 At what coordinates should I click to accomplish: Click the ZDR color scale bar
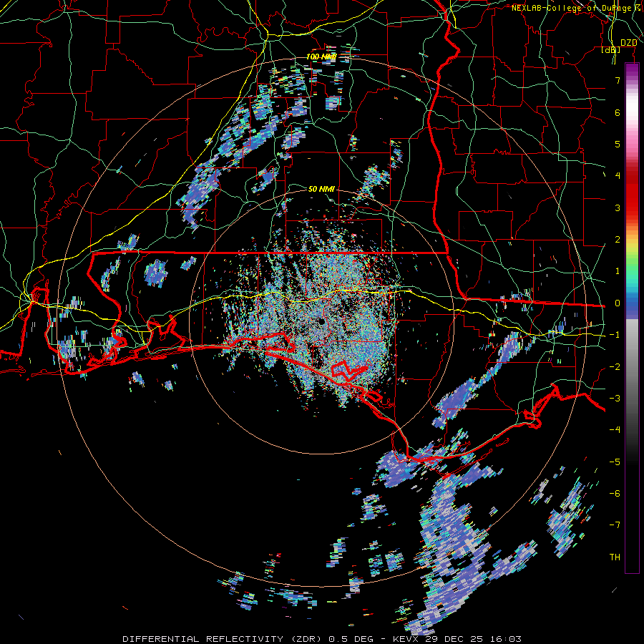[632, 318]
